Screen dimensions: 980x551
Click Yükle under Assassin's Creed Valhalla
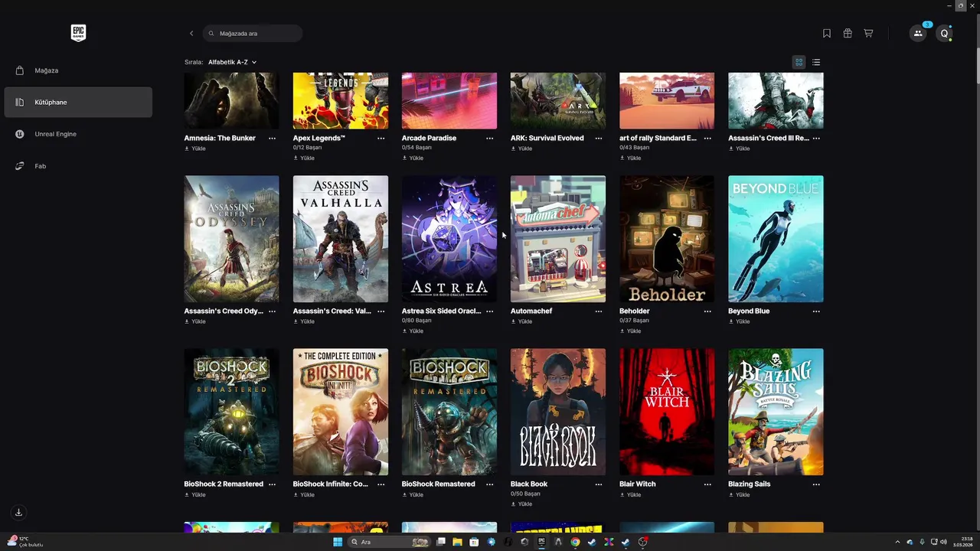point(304,321)
